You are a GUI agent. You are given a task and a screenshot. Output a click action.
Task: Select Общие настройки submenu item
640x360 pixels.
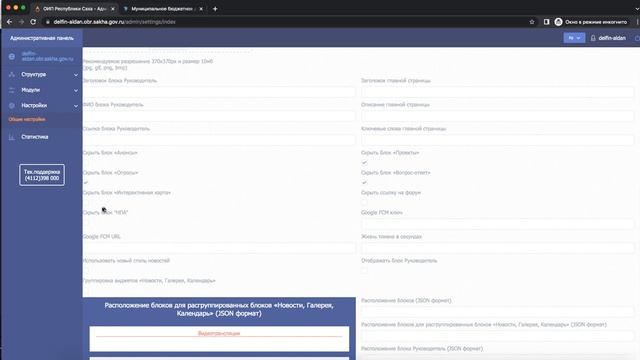[27, 119]
